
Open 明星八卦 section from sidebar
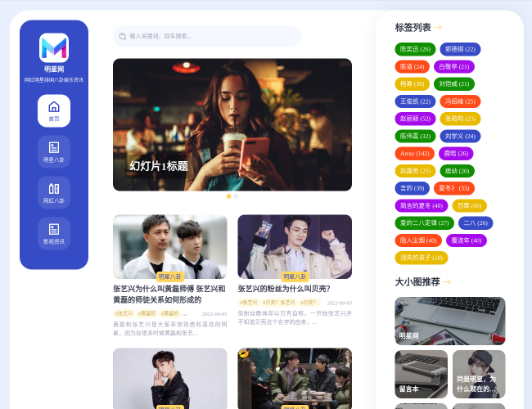tap(54, 151)
